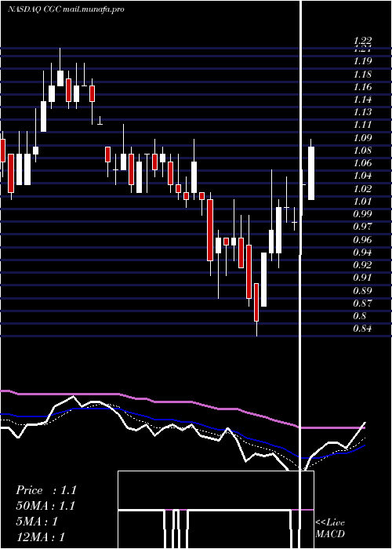Viewport: 392px width, 549px height.
Task: Click the MACD label
Action: (x=330, y=534)
